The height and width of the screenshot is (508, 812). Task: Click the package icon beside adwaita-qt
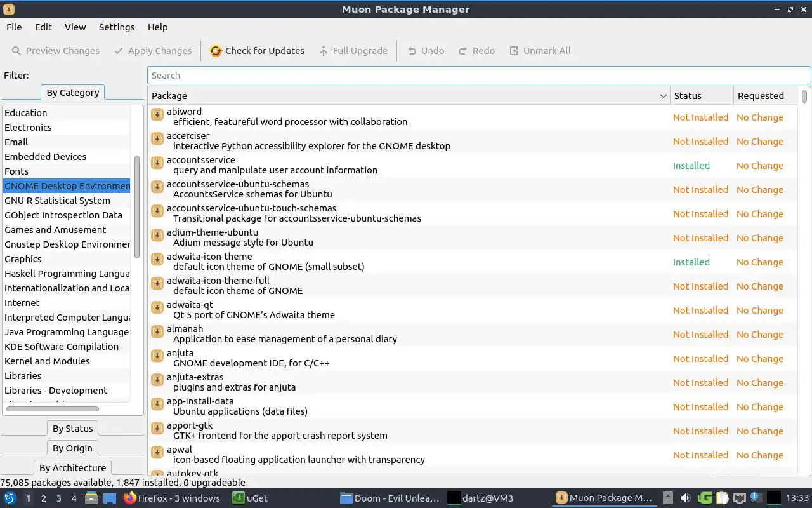157,307
